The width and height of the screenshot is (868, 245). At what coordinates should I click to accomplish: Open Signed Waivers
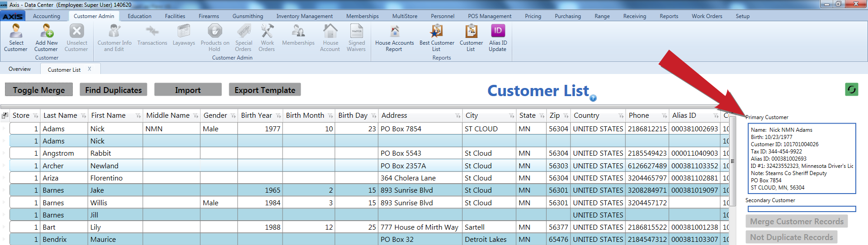coord(356,37)
